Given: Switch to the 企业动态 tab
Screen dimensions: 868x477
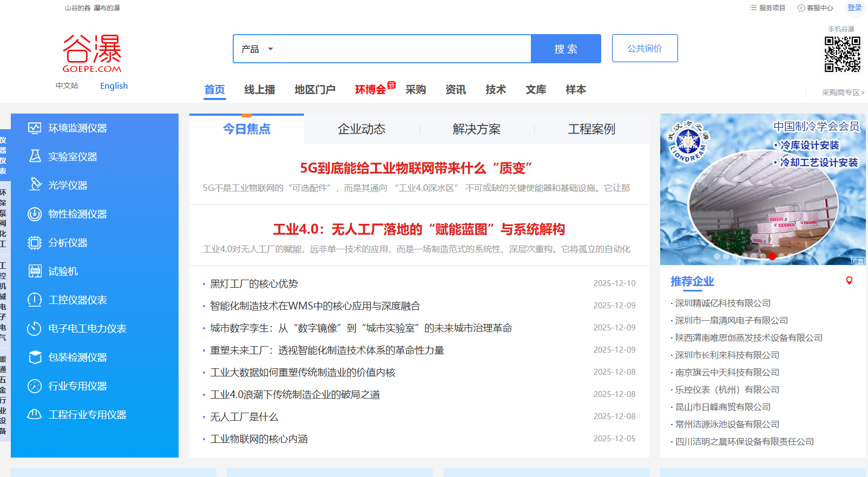Looking at the screenshot, I should click(361, 129).
